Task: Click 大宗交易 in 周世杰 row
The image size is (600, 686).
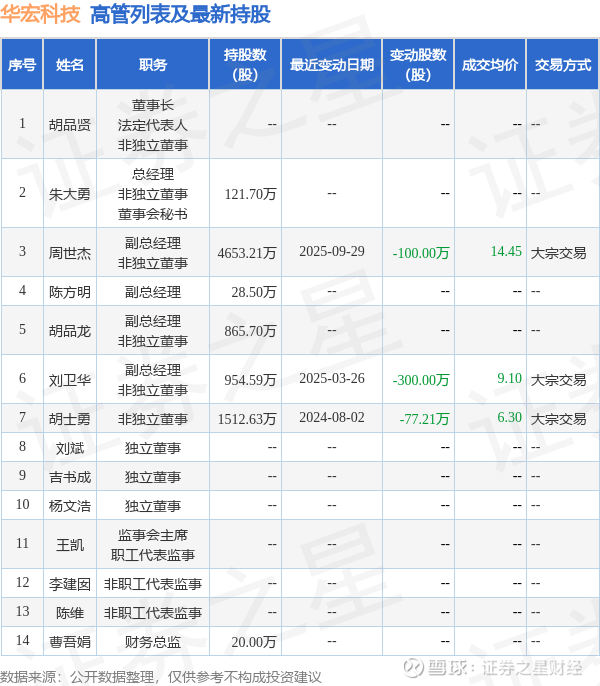Action: (x=558, y=253)
